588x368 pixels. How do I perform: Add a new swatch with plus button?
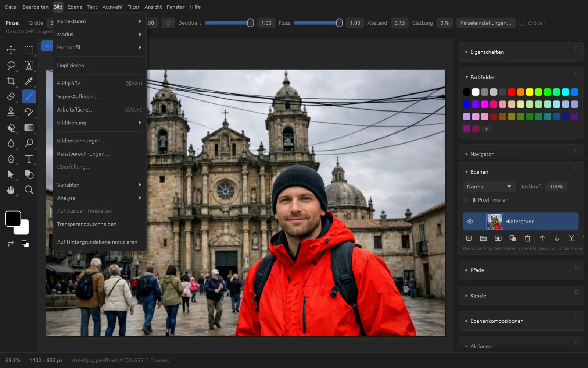coord(486,129)
